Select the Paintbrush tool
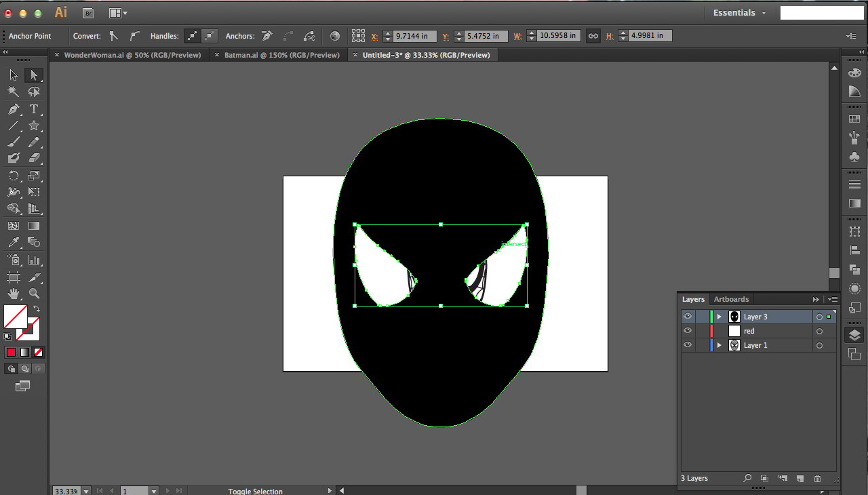 [x=13, y=142]
